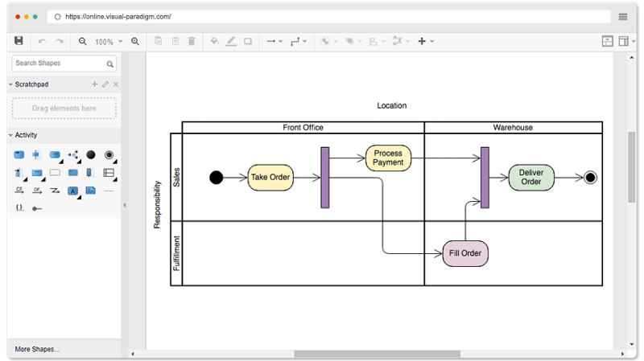Collapse the Activity shapes section
The height and width of the screenshot is (361, 644).
click(11, 135)
